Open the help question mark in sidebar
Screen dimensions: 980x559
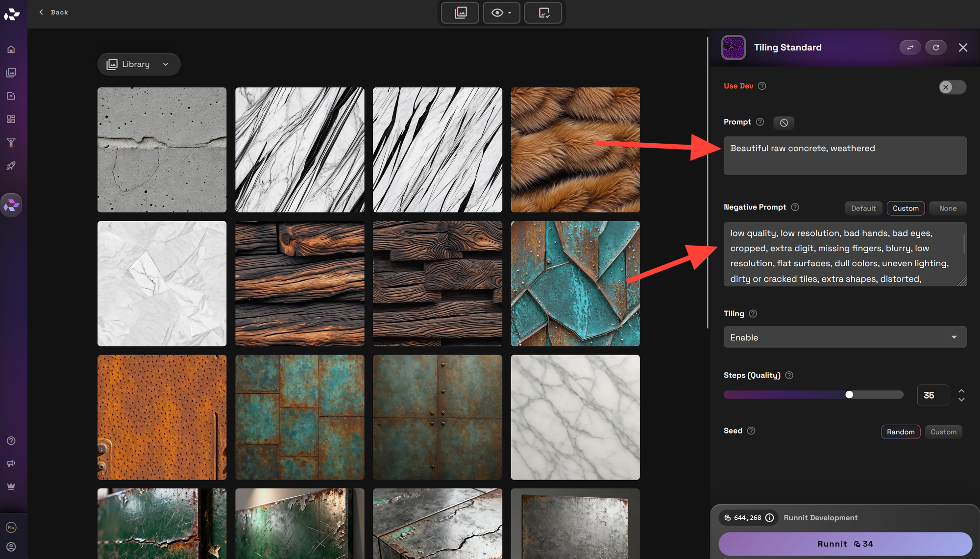click(11, 440)
